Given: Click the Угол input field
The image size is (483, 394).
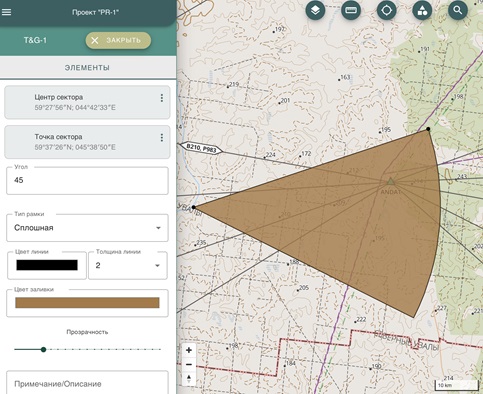Looking at the screenshot, I should (87, 180).
